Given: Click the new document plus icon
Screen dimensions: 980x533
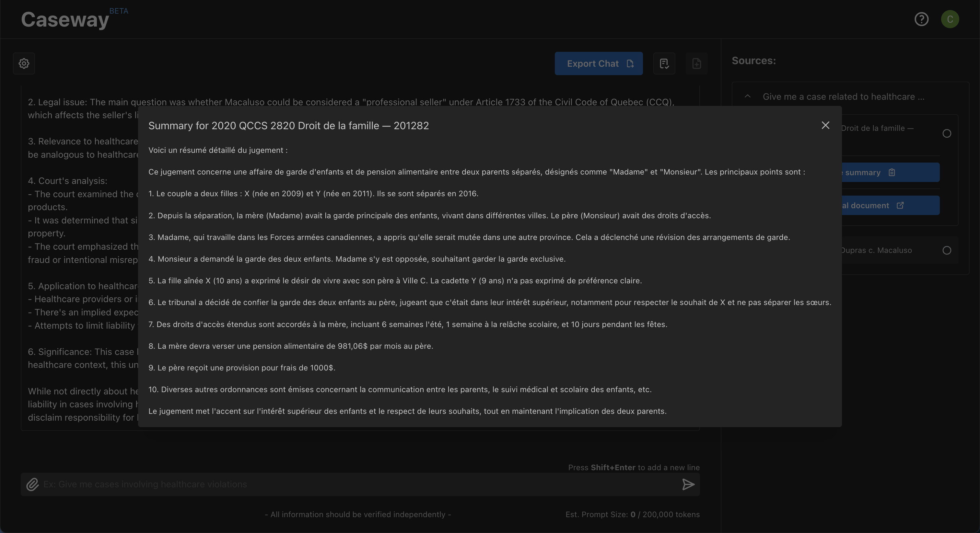Looking at the screenshot, I should pos(696,63).
